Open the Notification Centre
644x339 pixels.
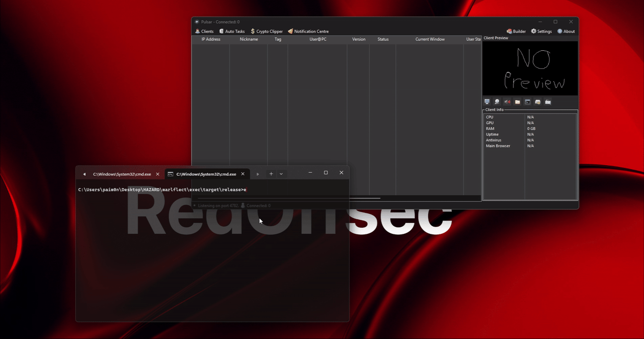pos(308,31)
